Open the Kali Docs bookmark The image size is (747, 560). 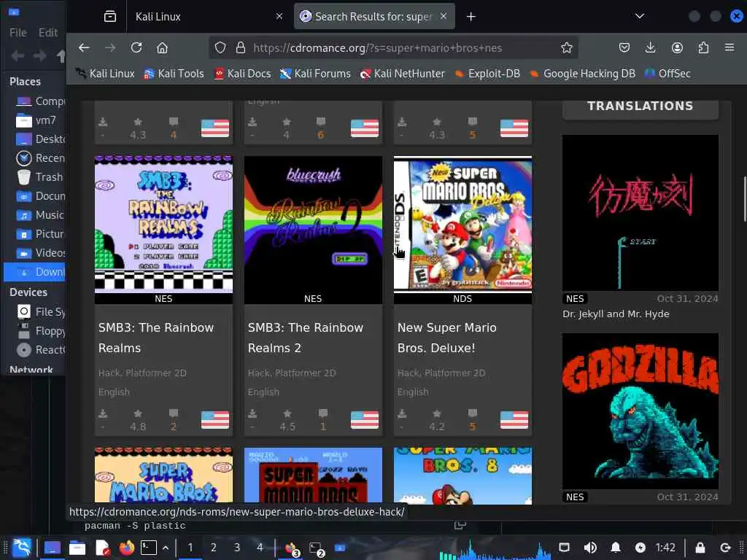point(242,74)
